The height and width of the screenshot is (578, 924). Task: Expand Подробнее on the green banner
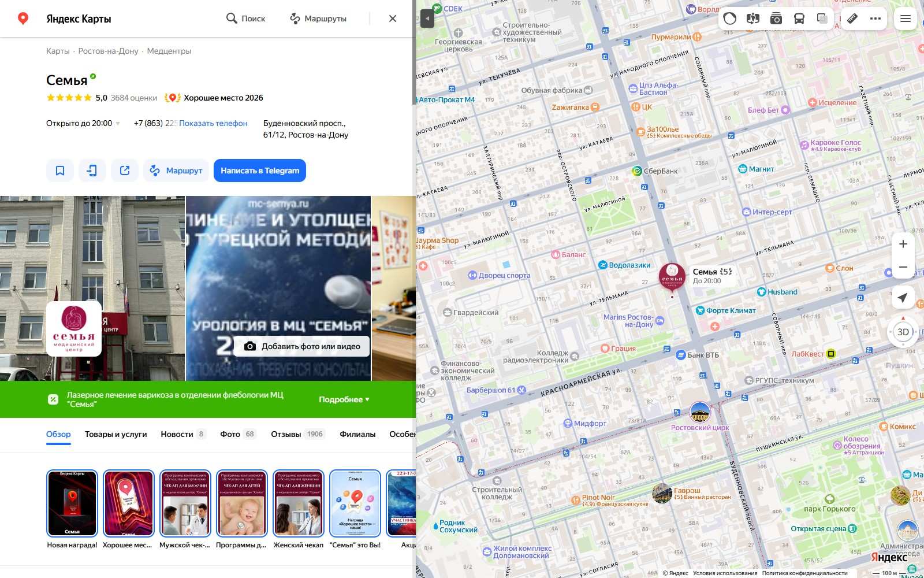pos(344,399)
